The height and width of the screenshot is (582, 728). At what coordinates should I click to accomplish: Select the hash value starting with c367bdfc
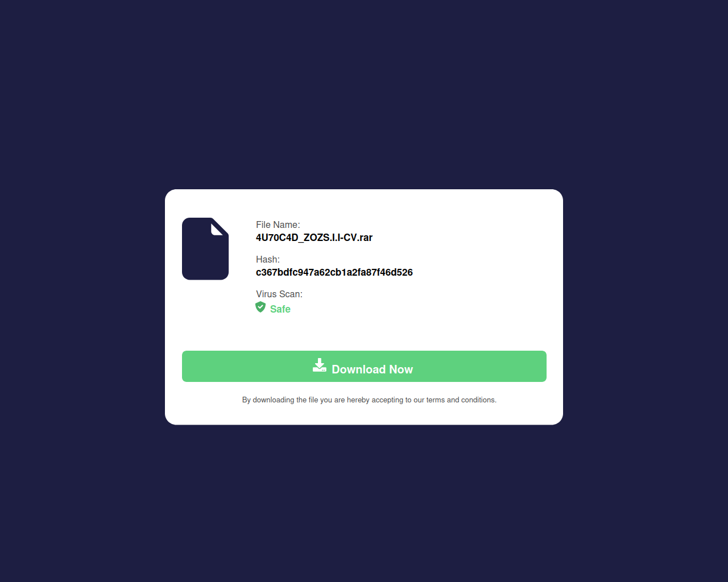click(x=334, y=272)
